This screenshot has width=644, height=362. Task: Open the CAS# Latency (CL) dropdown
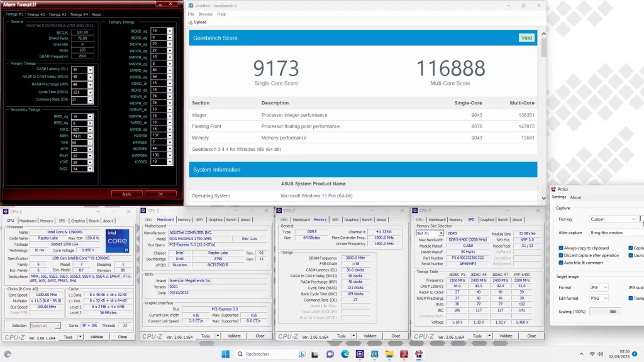click(x=90, y=69)
